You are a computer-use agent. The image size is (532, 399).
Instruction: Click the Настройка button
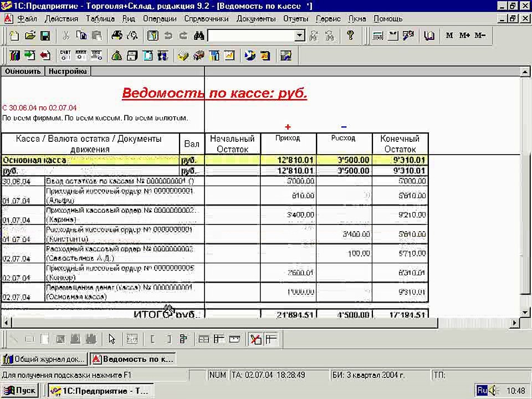point(68,71)
